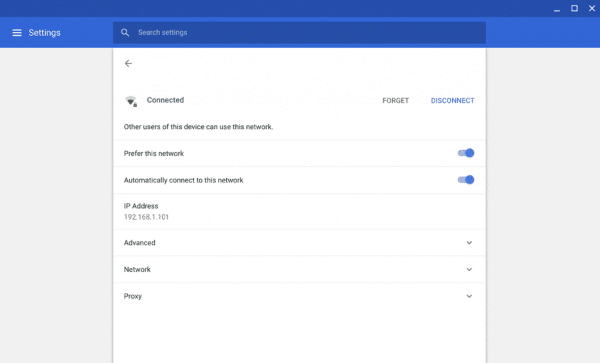Viewport: 600px width, 363px height.
Task: Click the Advanced row label
Action: [140, 243]
